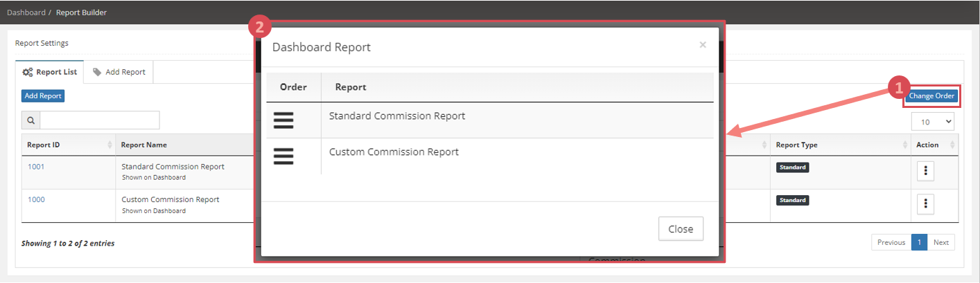Open the action menu for report 1000
Viewport: 980px width, 283px height.
coord(925,203)
